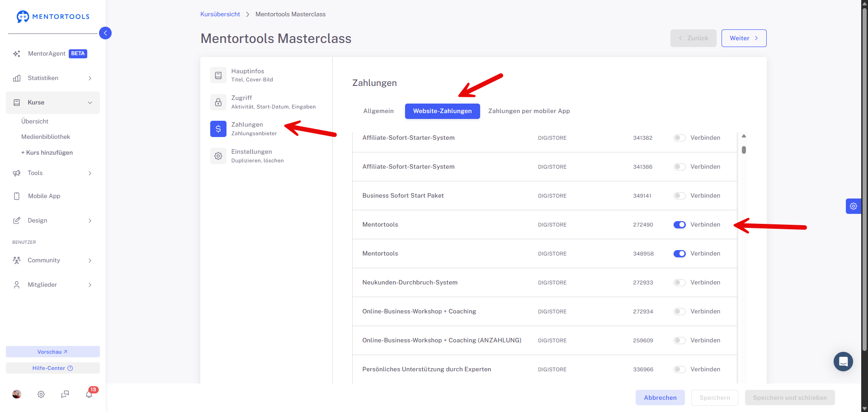Expand the Design chevron

90,221
